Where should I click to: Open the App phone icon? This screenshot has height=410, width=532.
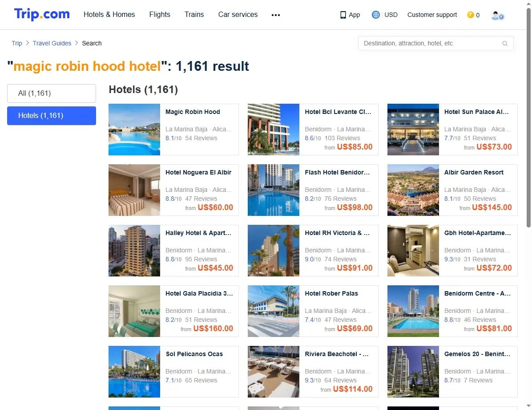pyautogui.click(x=343, y=15)
